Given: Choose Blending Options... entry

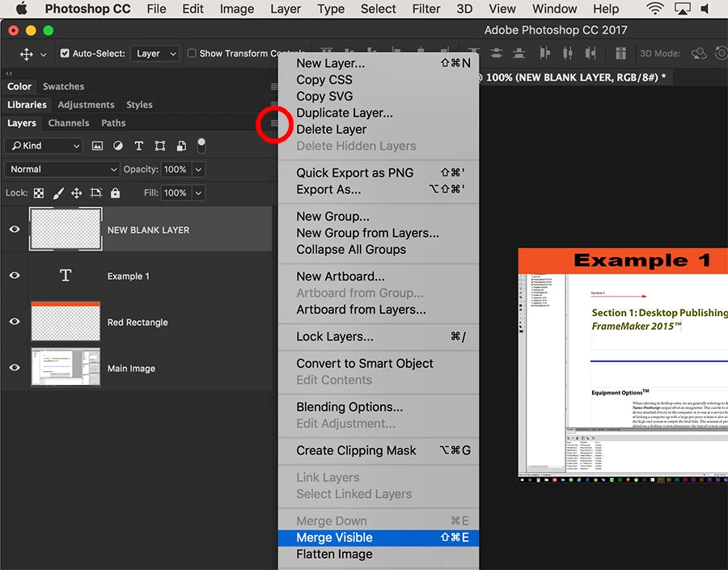Looking at the screenshot, I should [379, 407].
